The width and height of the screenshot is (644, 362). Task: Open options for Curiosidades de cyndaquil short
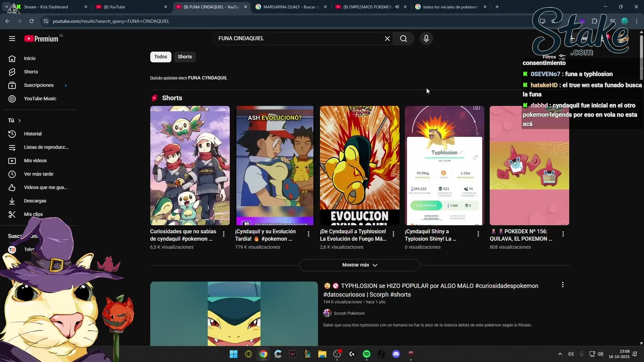coord(224,234)
